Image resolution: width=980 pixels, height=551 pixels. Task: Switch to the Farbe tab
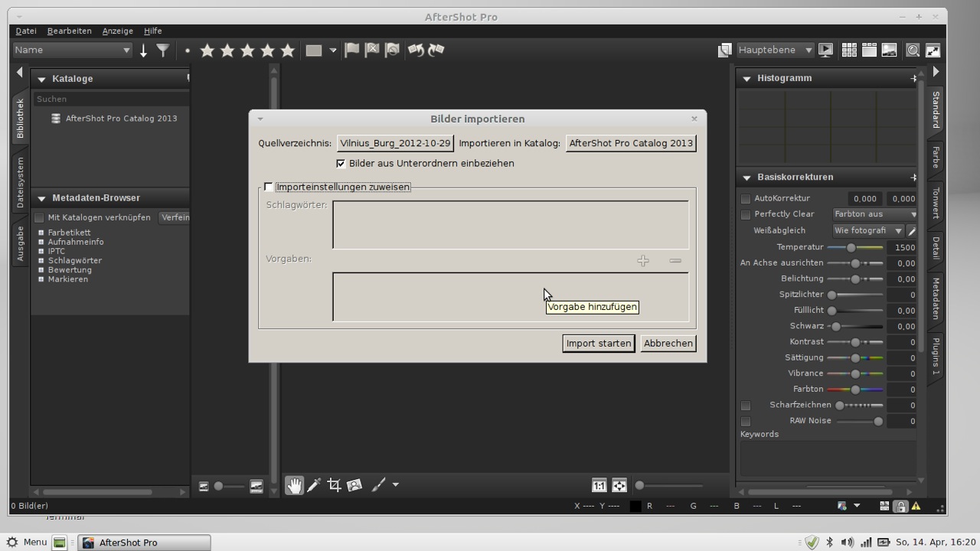tap(936, 158)
